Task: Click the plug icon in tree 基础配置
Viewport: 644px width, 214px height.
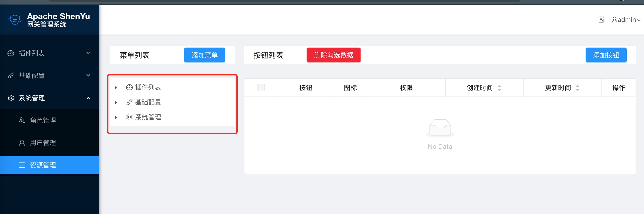Action: point(129,102)
